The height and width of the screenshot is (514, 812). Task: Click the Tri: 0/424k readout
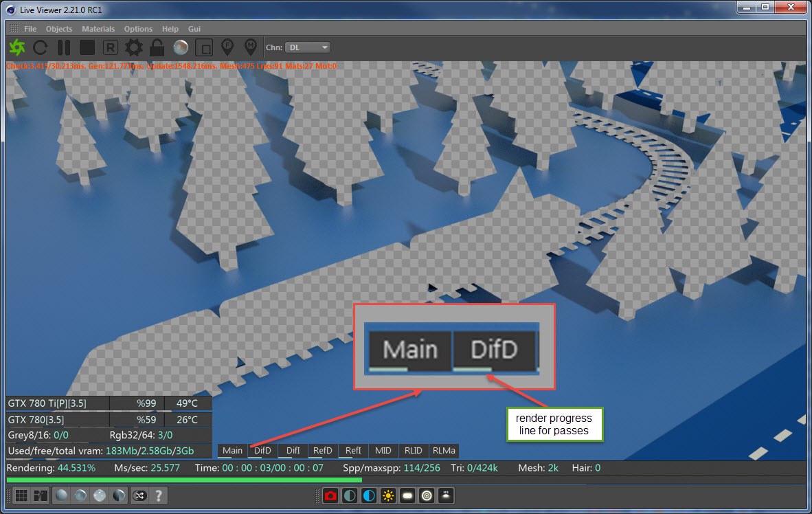(475, 468)
